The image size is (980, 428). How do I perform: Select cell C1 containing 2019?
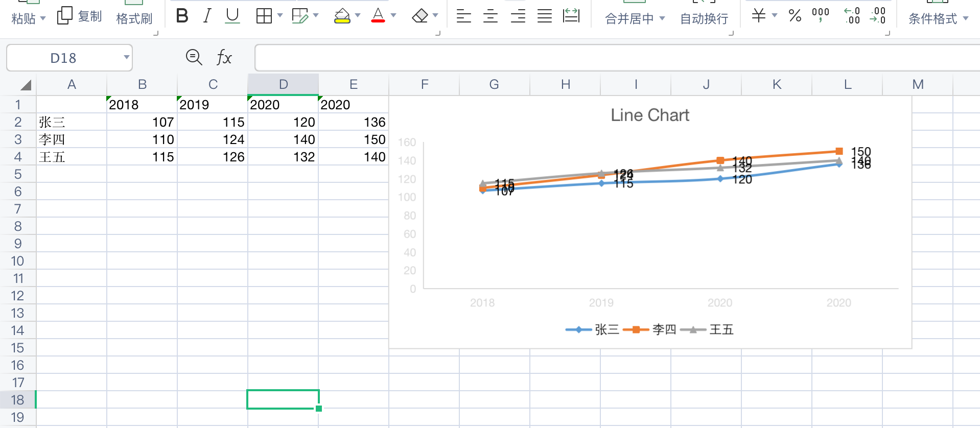tap(213, 105)
